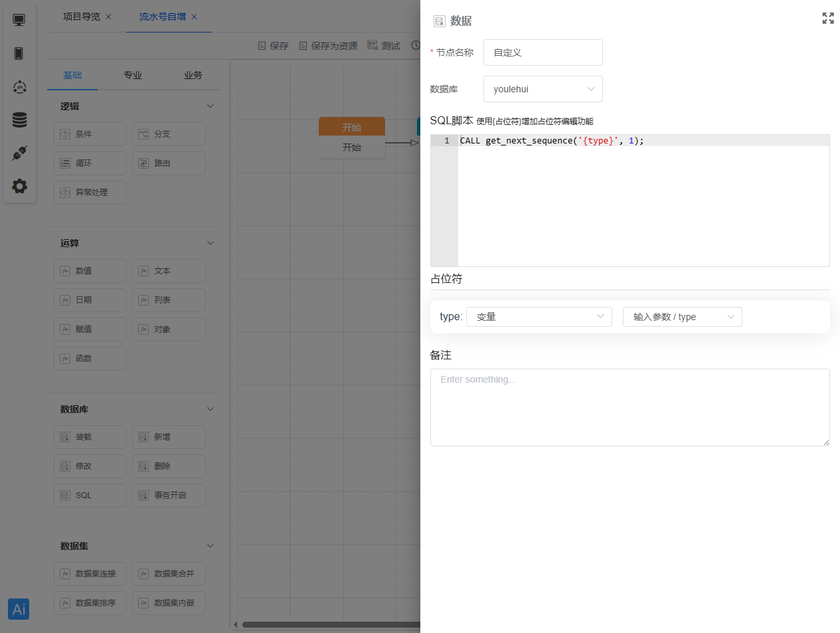Collapse the 逻辑 section

210,106
